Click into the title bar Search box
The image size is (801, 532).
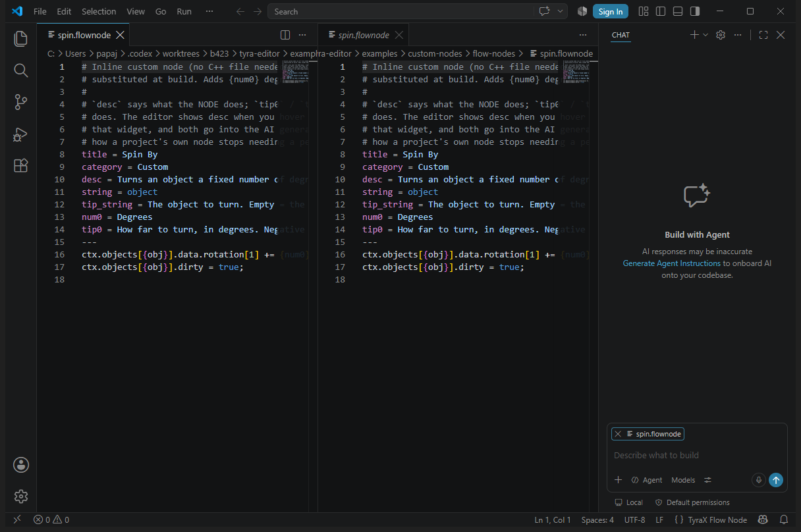[400, 11]
